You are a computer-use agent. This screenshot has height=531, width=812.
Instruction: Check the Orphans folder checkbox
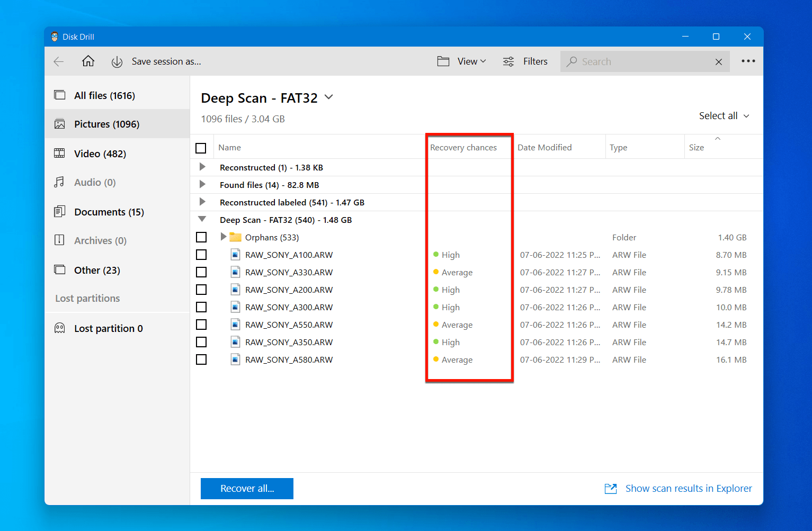tap(201, 237)
